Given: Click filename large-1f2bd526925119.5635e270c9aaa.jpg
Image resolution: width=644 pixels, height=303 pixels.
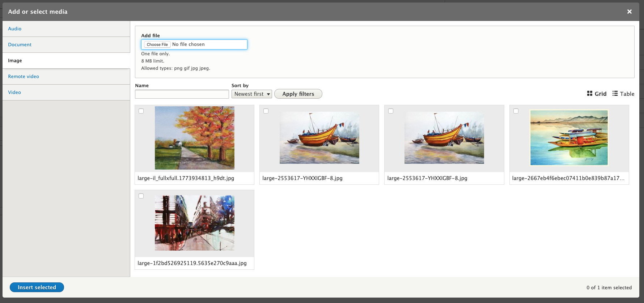Looking at the screenshot, I should tap(192, 263).
